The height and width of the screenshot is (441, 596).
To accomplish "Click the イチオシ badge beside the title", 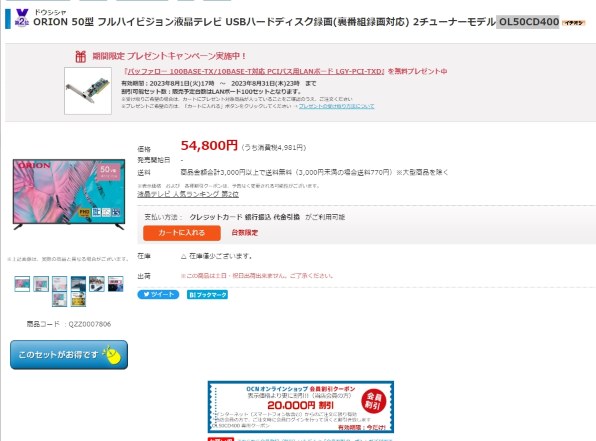I will (574, 22).
